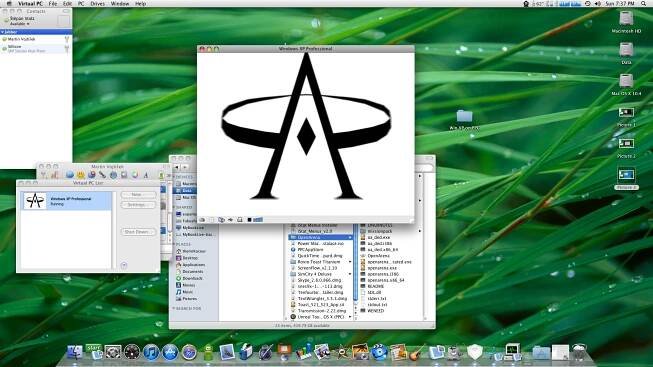Select the openarena.exe file in Finder
653x367 pixels.
click(x=378, y=268)
